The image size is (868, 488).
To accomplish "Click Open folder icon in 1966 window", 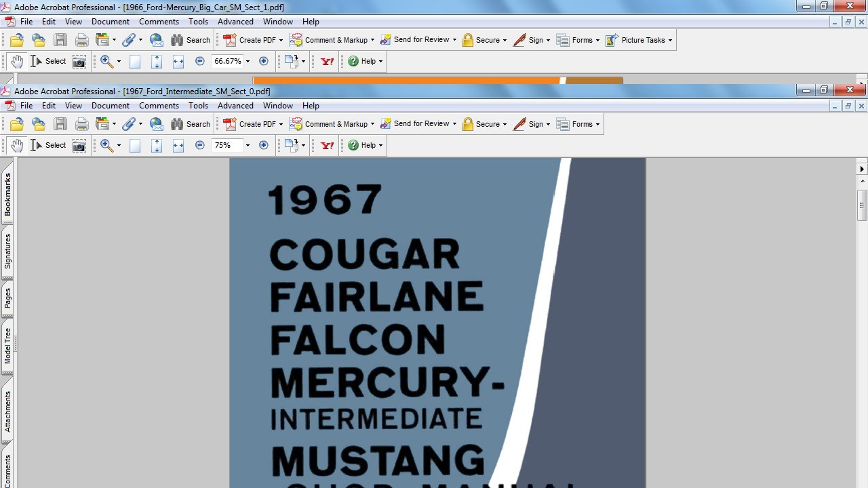I will click(x=17, y=40).
